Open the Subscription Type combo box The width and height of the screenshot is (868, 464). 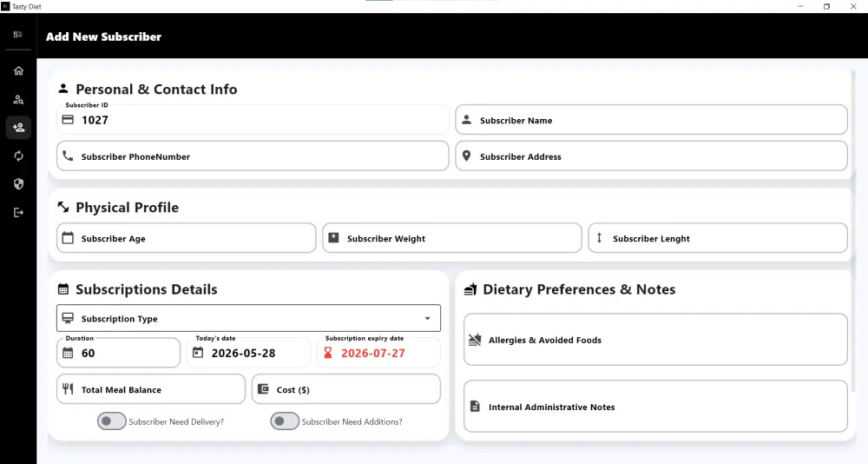pos(248,318)
